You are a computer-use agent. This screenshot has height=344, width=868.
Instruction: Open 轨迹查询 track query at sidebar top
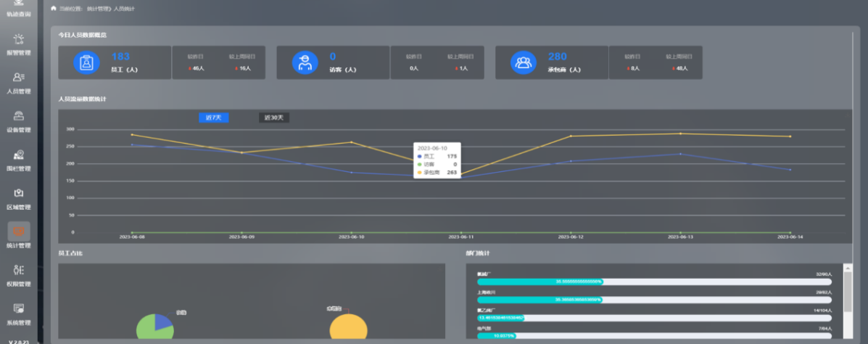[19, 7]
